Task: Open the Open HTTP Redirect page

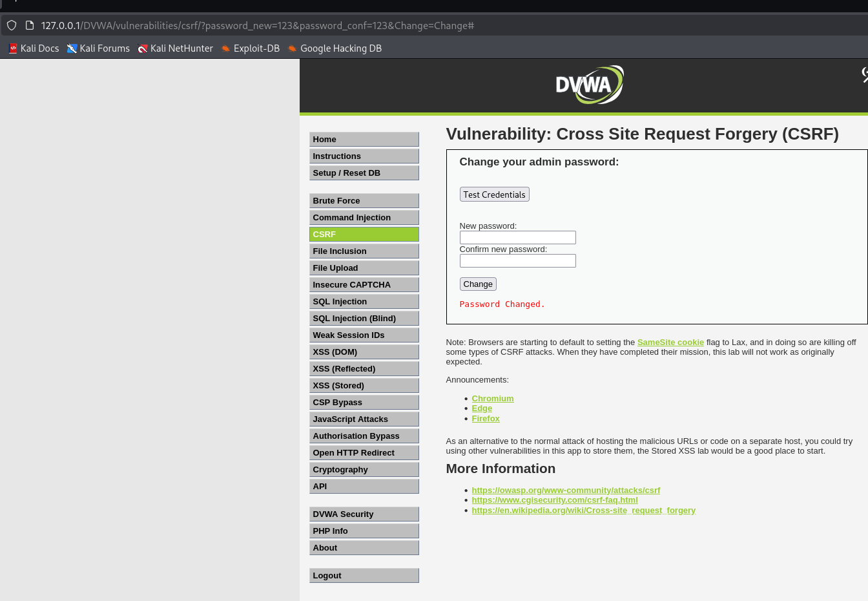Action: 364,453
